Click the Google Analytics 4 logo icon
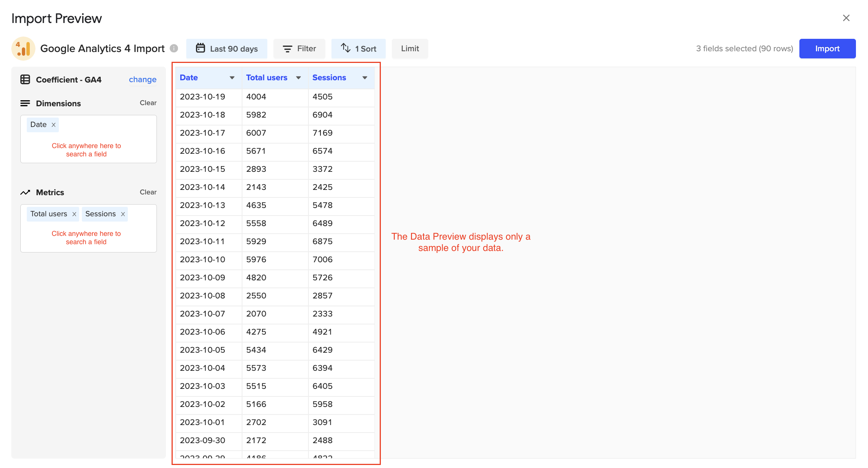The height and width of the screenshot is (468, 868). click(x=23, y=49)
